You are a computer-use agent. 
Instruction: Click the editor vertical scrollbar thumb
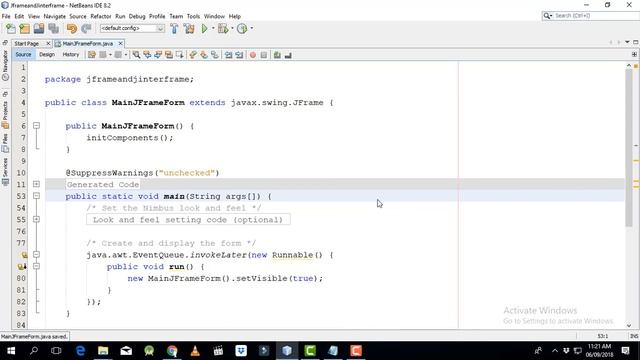629,148
